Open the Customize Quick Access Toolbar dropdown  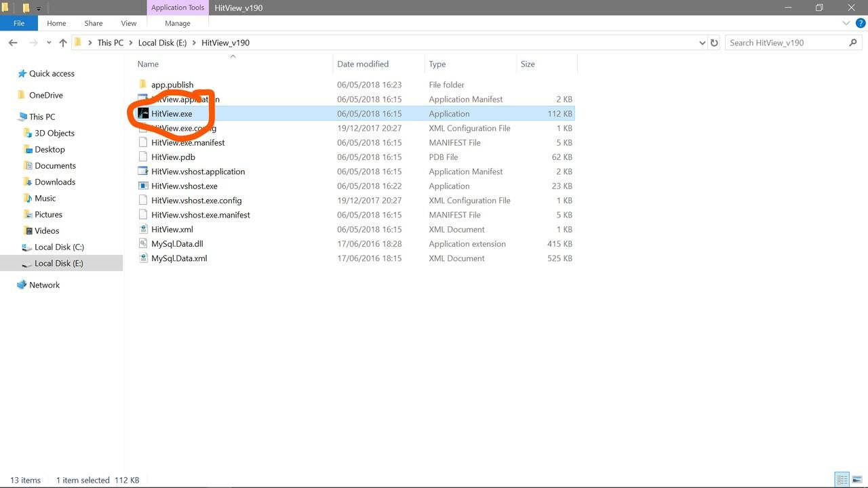(x=38, y=9)
